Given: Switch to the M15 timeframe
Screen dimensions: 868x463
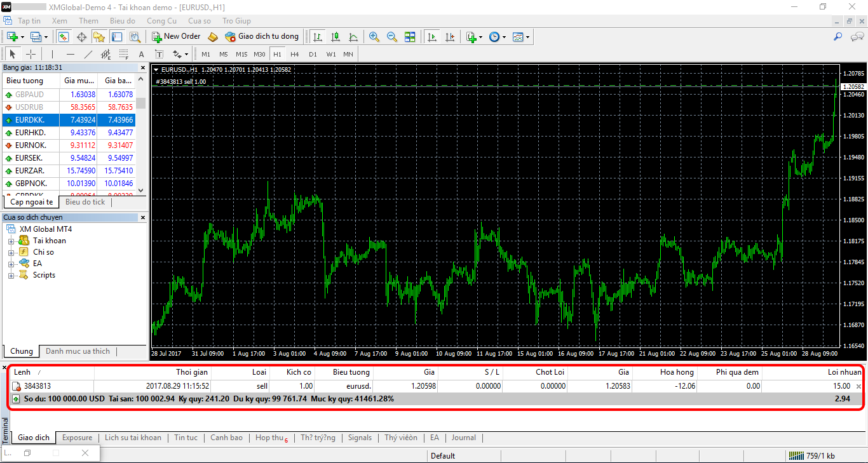Looking at the screenshot, I should coord(241,54).
